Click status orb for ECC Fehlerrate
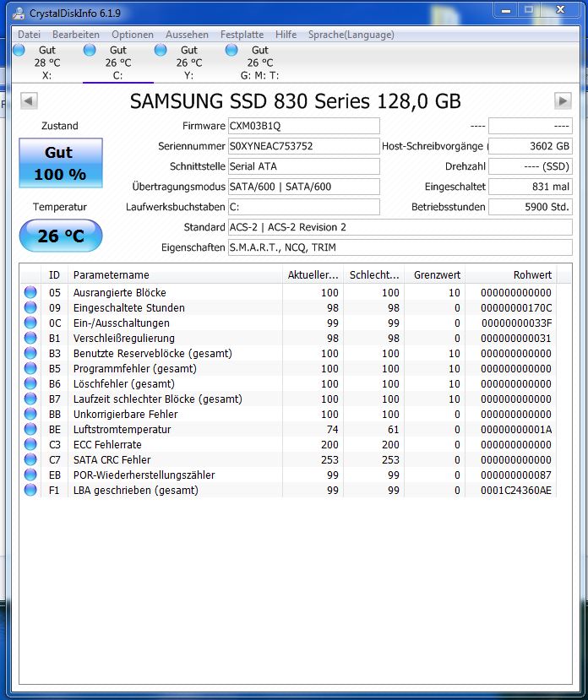The width and height of the screenshot is (588, 700). (30, 444)
